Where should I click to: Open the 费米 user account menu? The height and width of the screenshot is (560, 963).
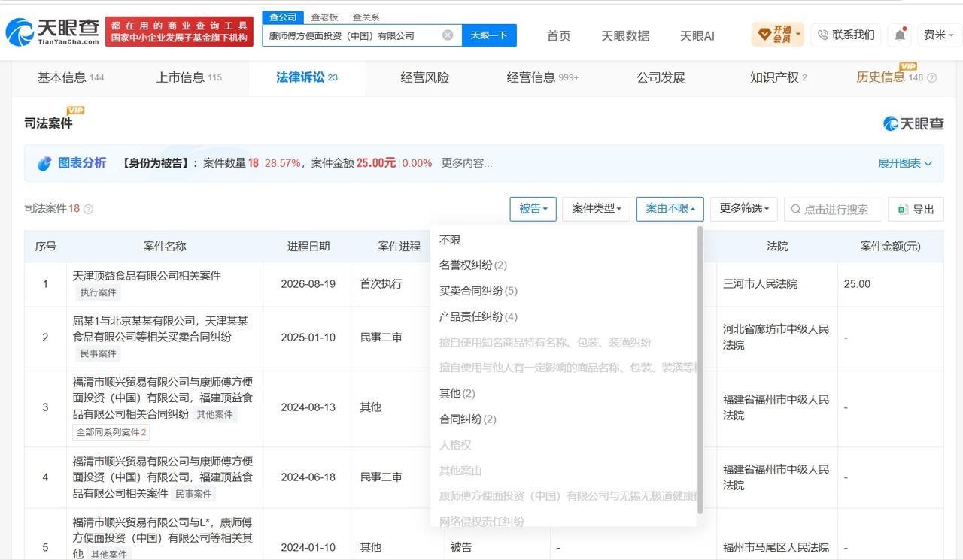click(x=939, y=35)
